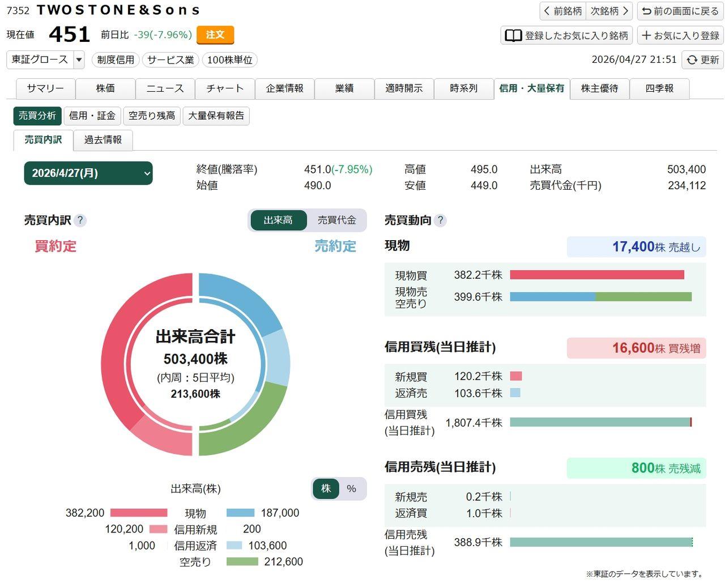This screenshot has height=588, width=725.
Task: Select the 大量保有報告 sub-tab
Action: (216, 116)
